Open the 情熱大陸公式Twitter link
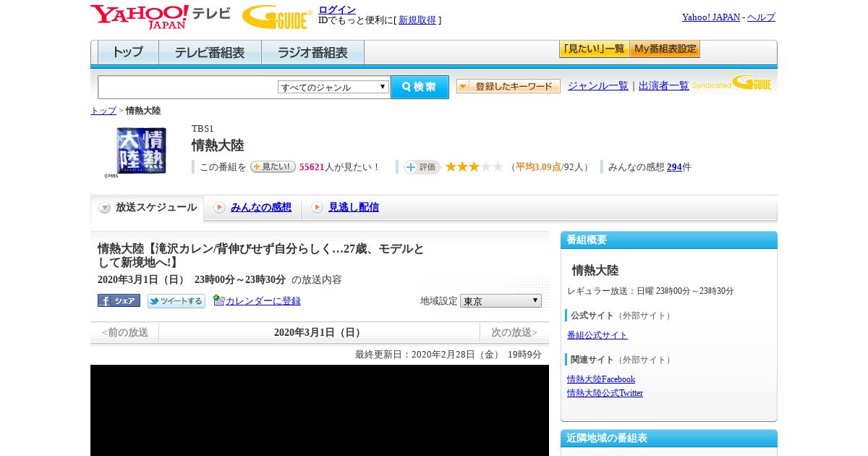This screenshot has width=868, height=456. pyautogui.click(x=605, y=393)
